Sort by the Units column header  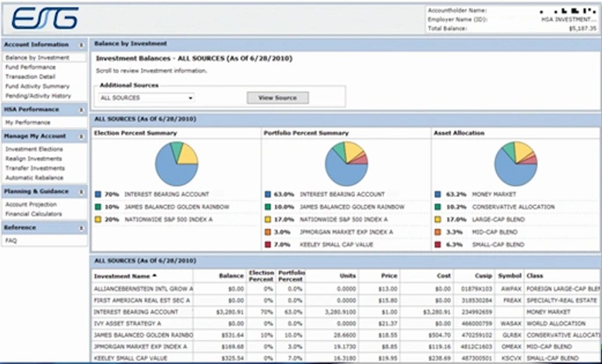coord(348,276)
